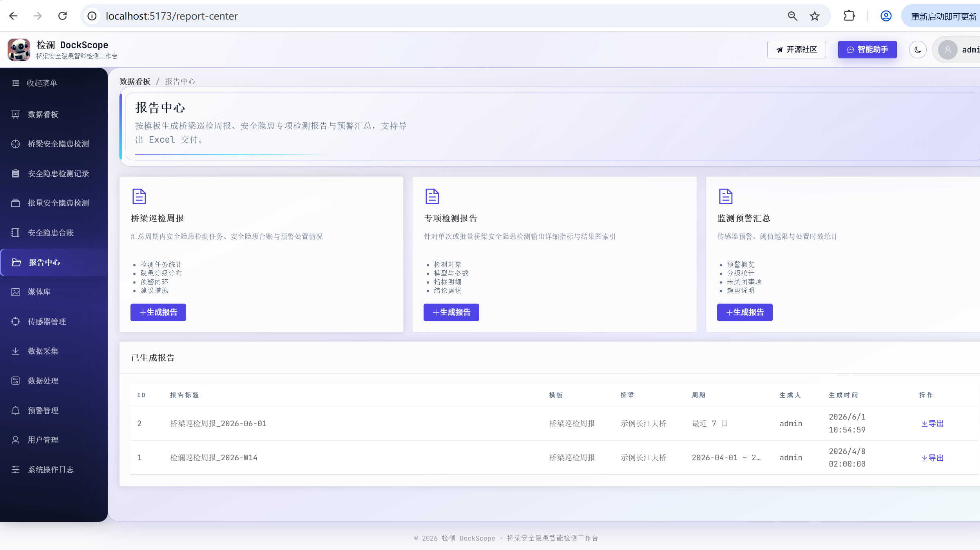Click the site information icon in address bar
Image resolution: width=980 pixels, height=550 pixels.
point(92,16)
